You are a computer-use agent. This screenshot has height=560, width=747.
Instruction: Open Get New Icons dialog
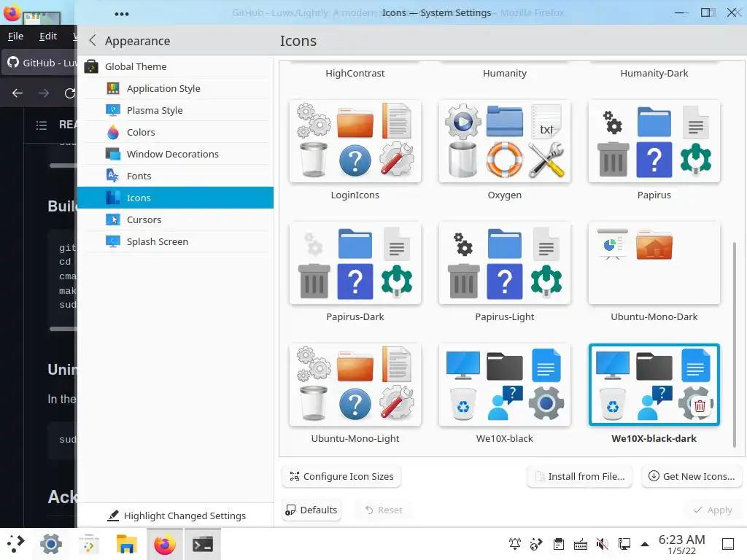click(692, 477)
